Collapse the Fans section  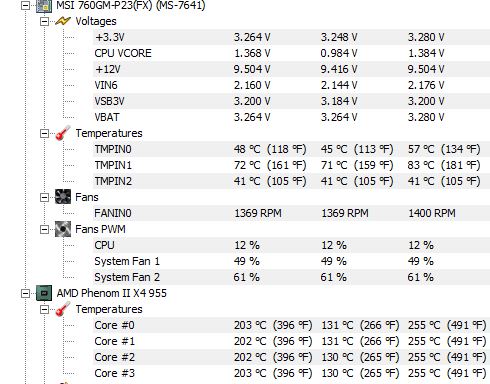(44, 198)
